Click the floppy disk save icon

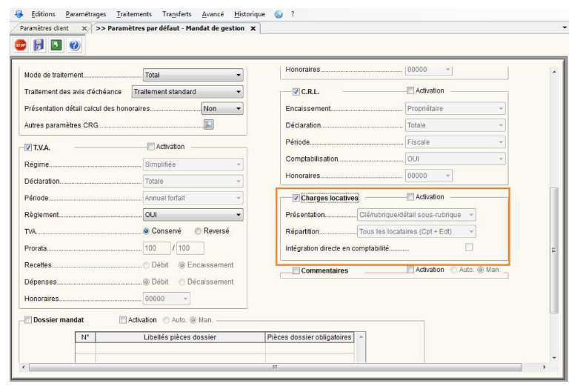pyautogui.click(x=39, y=46)
